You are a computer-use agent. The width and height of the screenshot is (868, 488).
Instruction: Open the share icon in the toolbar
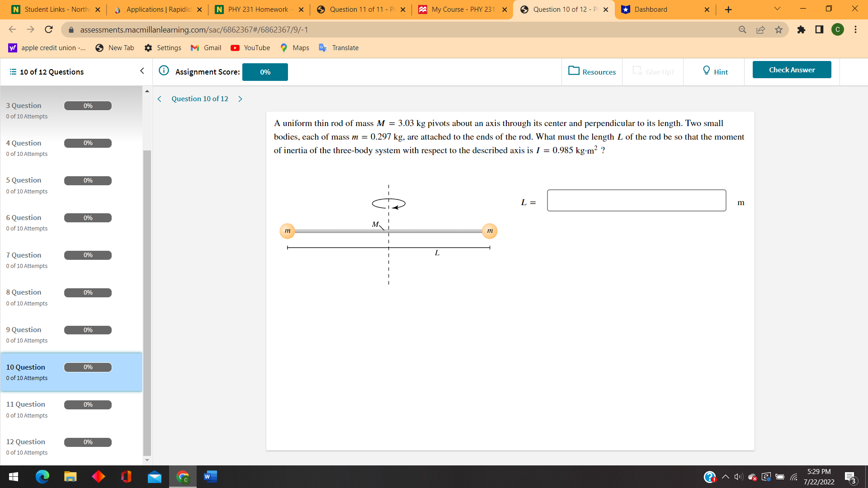coord(761,30)
